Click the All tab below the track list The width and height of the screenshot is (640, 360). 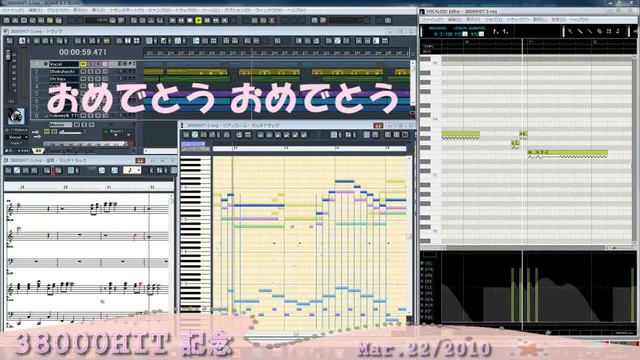click(38, 151)
